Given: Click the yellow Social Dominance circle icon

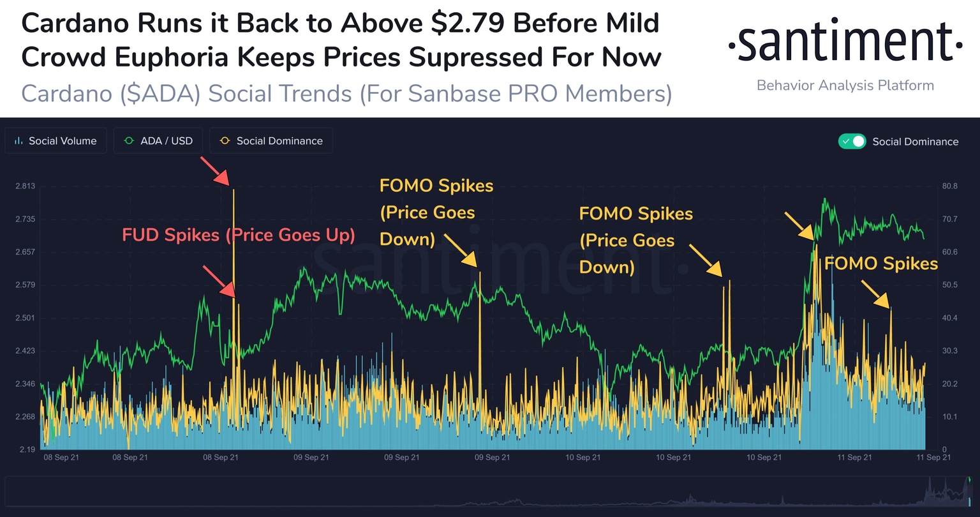Looking at the screenshot, I should pyautogui.click(x=224, y=140).
